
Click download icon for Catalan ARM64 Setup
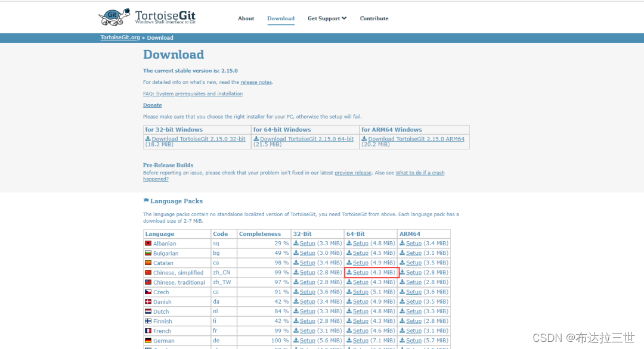click(x=402, y=263)
